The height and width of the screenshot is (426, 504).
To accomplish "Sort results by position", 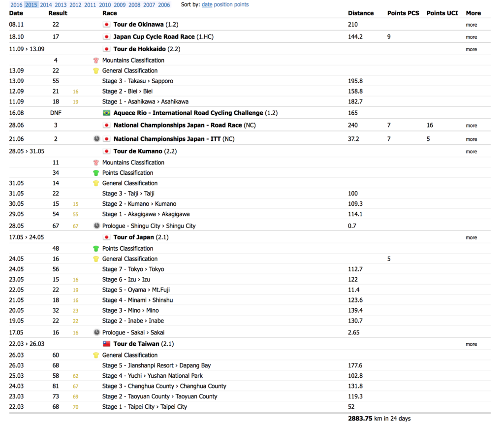I will click(x=224, y=4).
